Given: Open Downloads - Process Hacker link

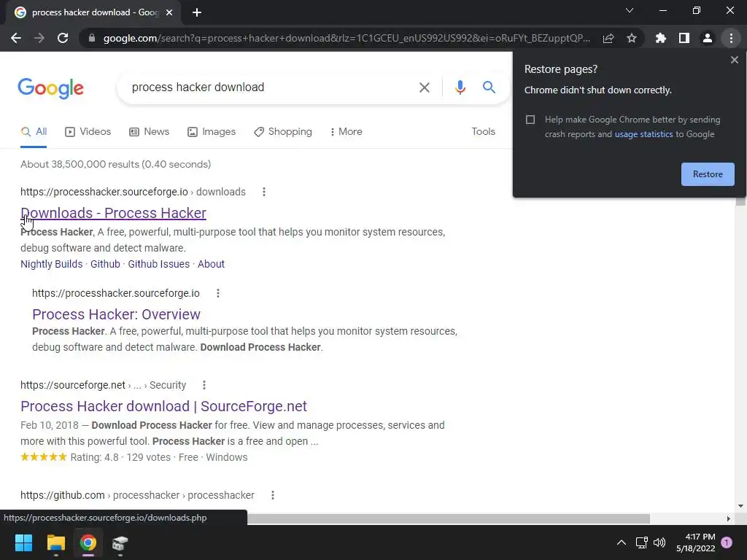Looking at the screenshot, I should click(x=113, y=214).
